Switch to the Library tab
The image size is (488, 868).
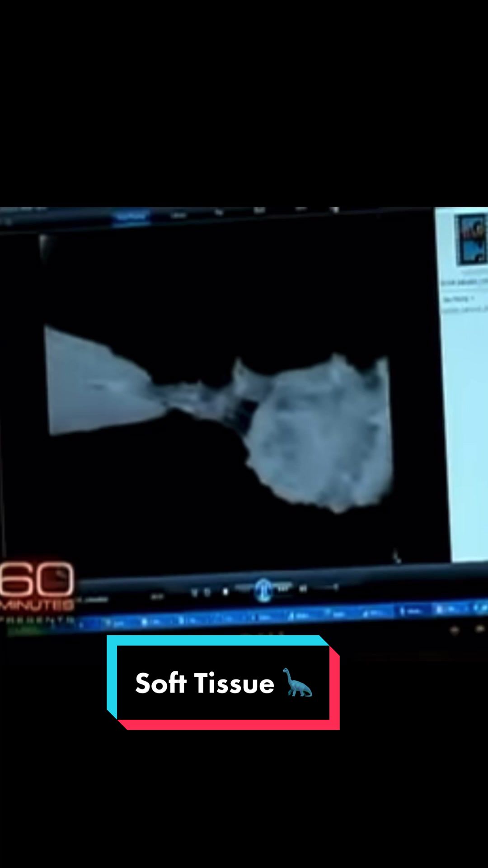click(x=178, y=215)
